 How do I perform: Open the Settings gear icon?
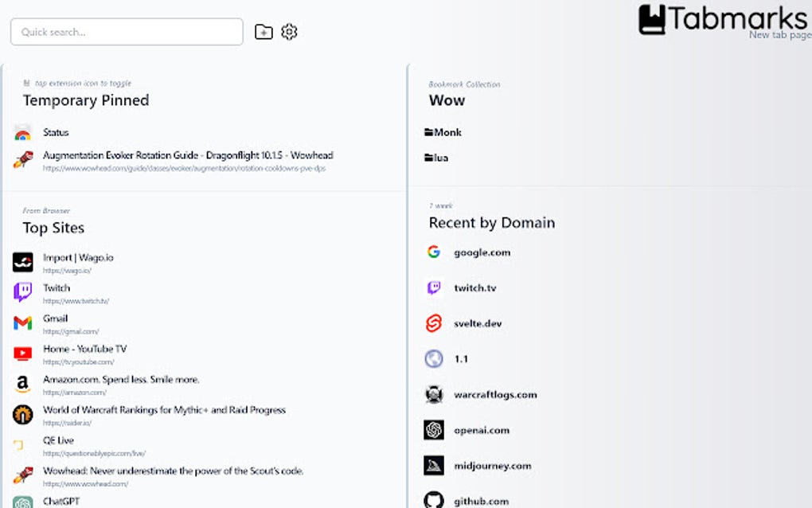point(289,32)
